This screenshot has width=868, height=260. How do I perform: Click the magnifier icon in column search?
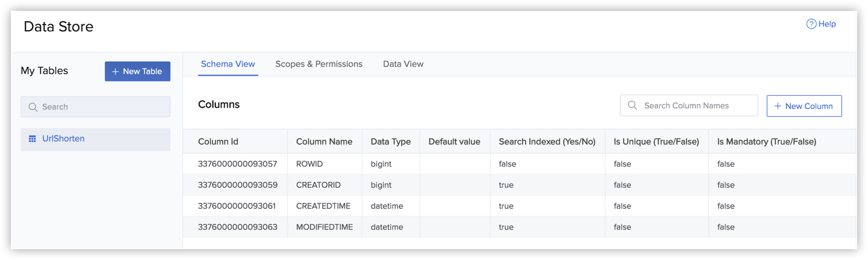[632, 105]
